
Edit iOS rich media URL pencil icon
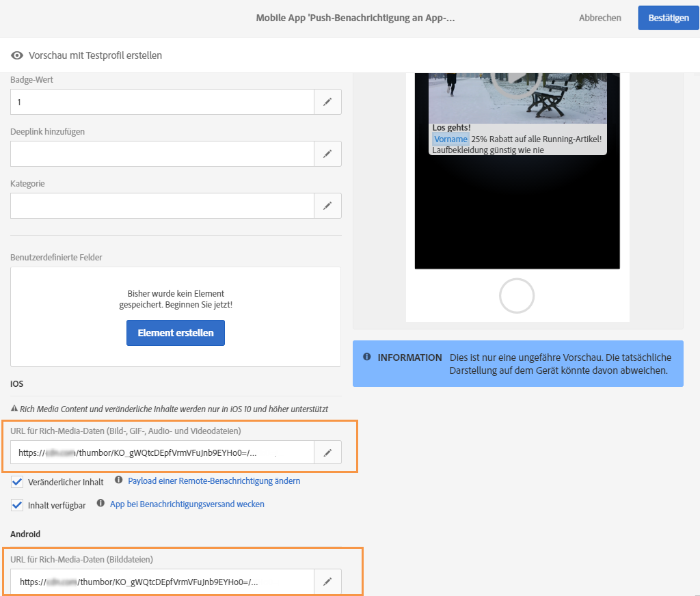[327, 452]
